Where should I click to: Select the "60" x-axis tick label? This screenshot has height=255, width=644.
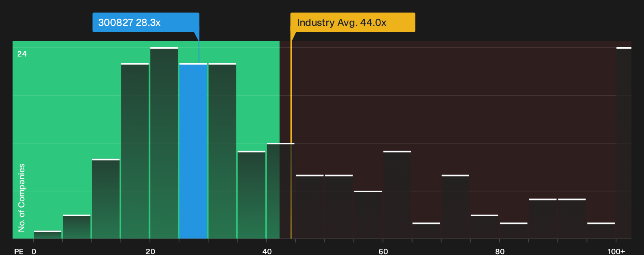pyautogui.click(x=383, y=251)
